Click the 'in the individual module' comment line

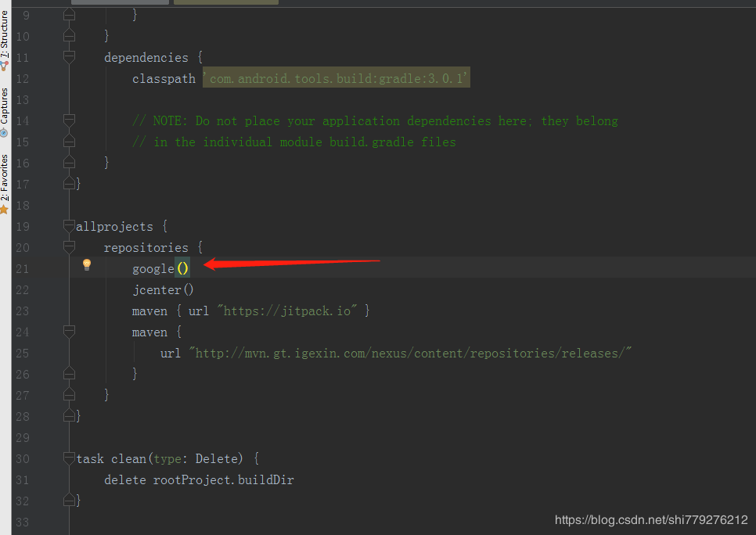click(294, 142)
